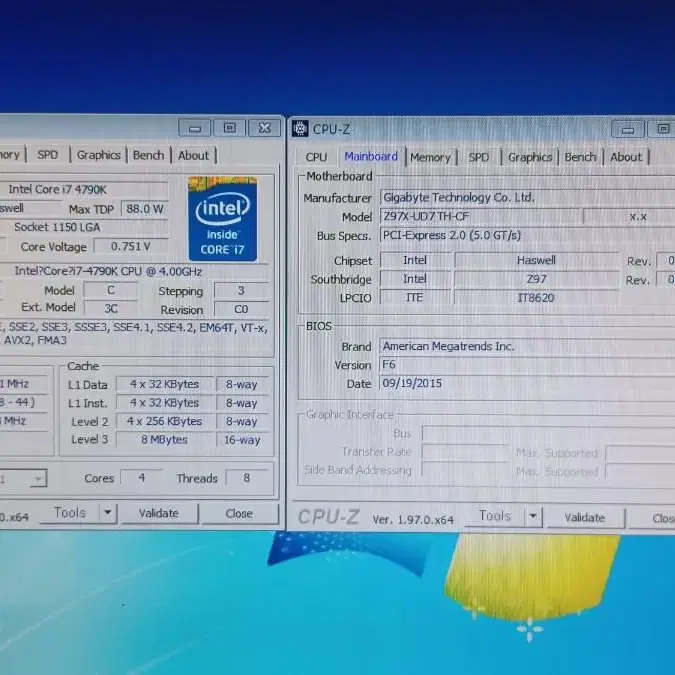Image resolution: width=675 pixels, height=675 pixels.
Task: Open Graphics tab in right CPU-Z window
Action: click(x=530, y=158)
